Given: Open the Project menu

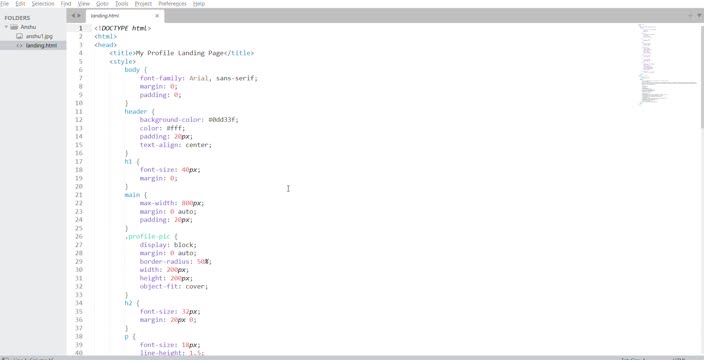Looking at the screenshot, I should (143, 4).
